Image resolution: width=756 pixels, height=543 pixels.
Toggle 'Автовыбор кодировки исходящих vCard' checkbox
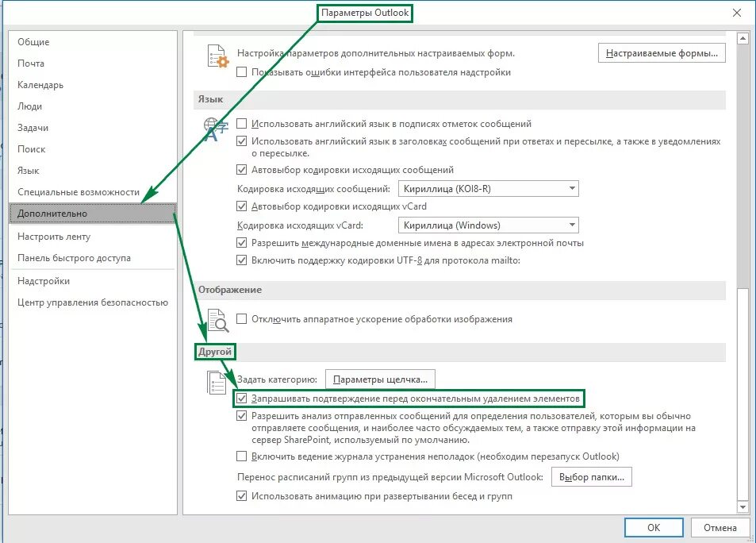241,206
